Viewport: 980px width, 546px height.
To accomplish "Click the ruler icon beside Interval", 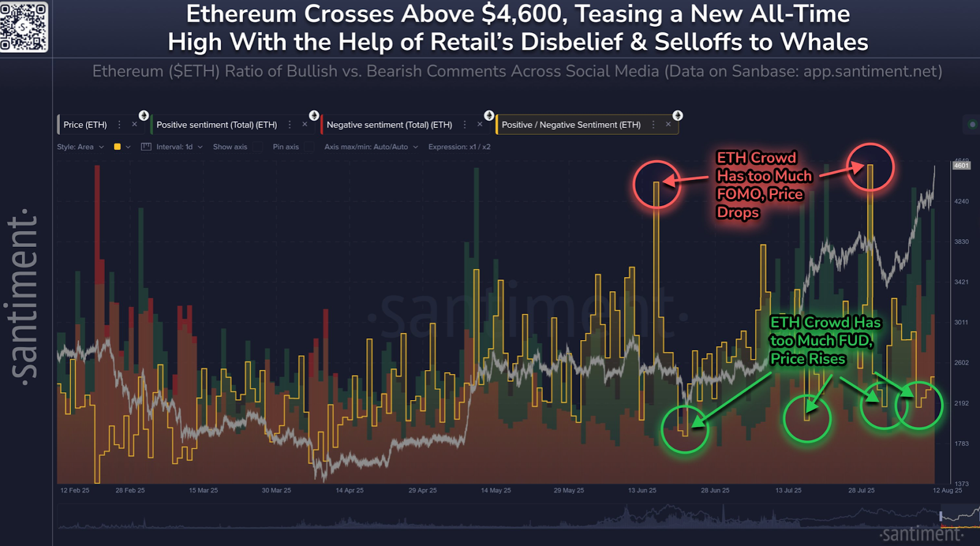I will [146, 147].
